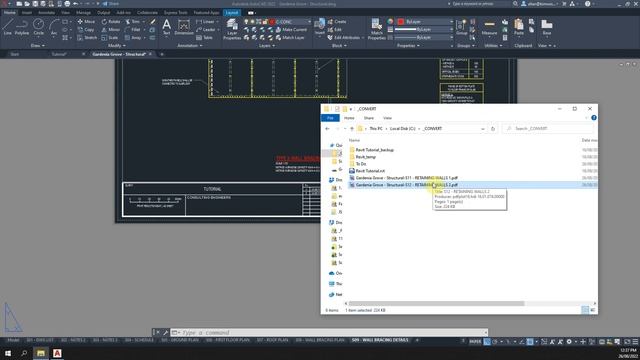The image size is (640, 360).
Task: Open the Layout contextual ribbon tab
Action: click(x=231, y=13)
